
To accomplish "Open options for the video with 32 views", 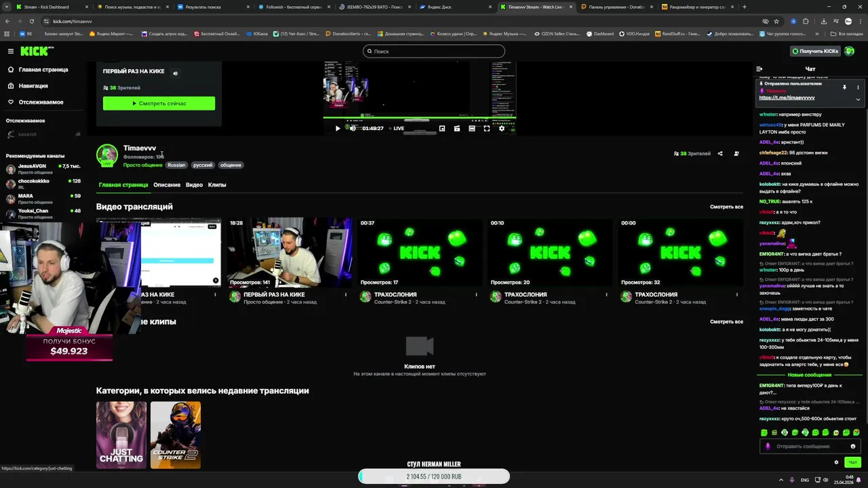I will [736, 295].
